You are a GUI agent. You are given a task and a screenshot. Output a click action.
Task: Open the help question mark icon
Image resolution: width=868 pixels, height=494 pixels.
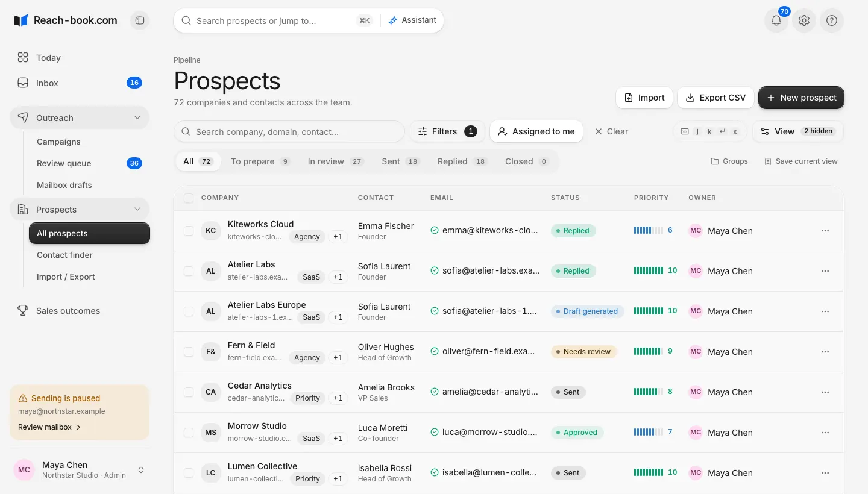click(832, 20)
